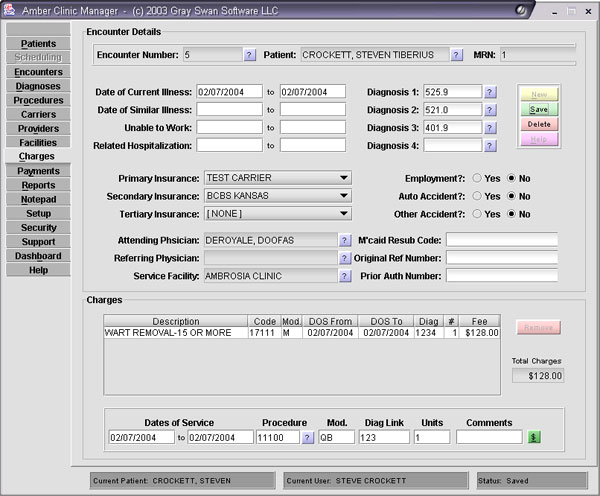Viewport: 600px width, 496px height.
Task: Select Yes for Employment question
Action: coord(477,178)
